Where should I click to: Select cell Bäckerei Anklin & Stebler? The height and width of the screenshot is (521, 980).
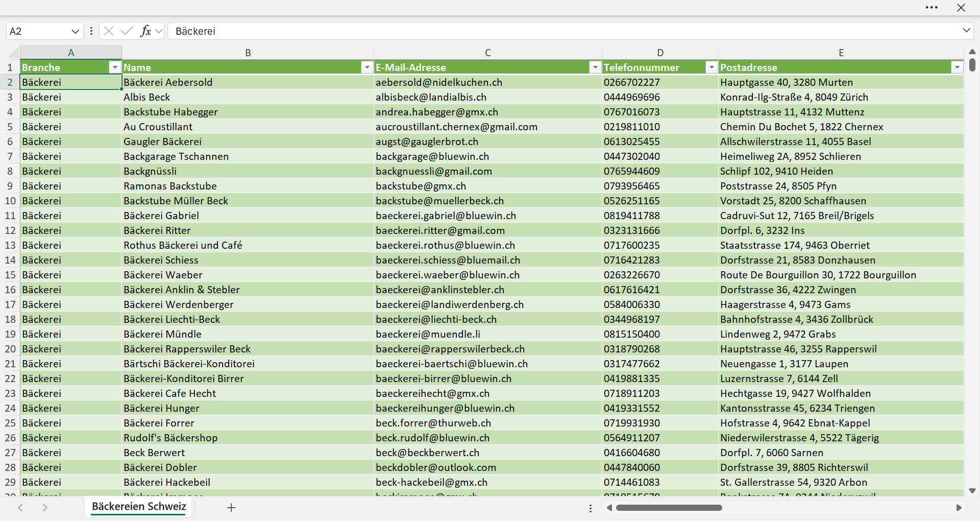click(x=248, y=290)
